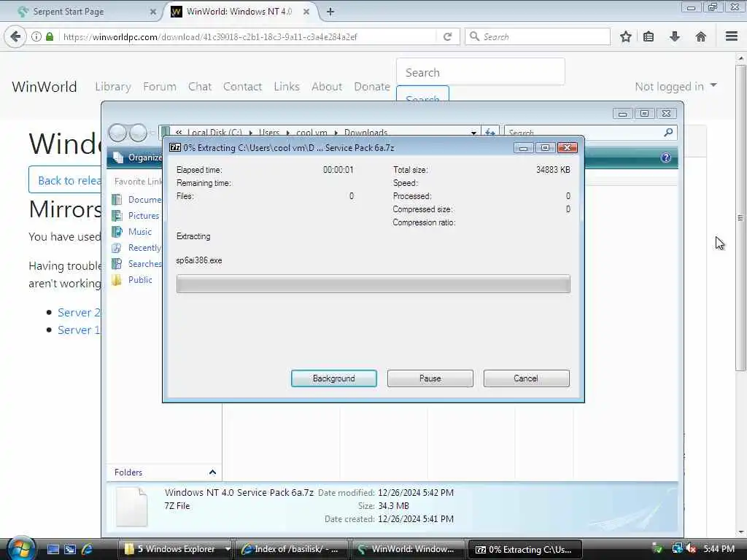Open site information icon in address bar
Screen dimensions: 747x560
click(x=36, y=36)
